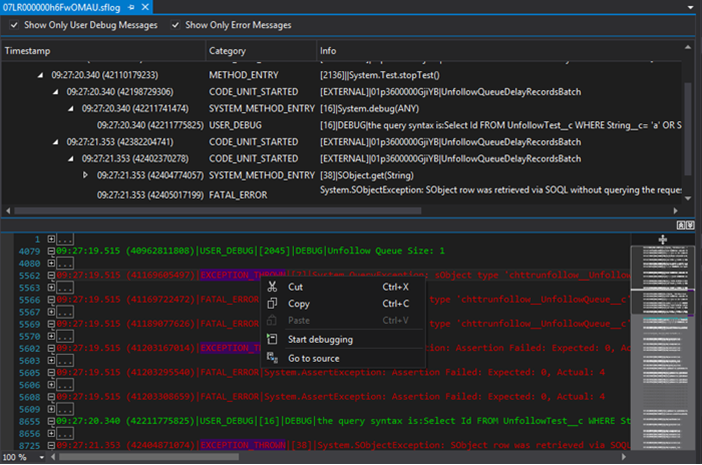Select the FATAL_ERROR row at 09:27:21.353
This screenshot has height=465, width=702.
click(341, 195)
